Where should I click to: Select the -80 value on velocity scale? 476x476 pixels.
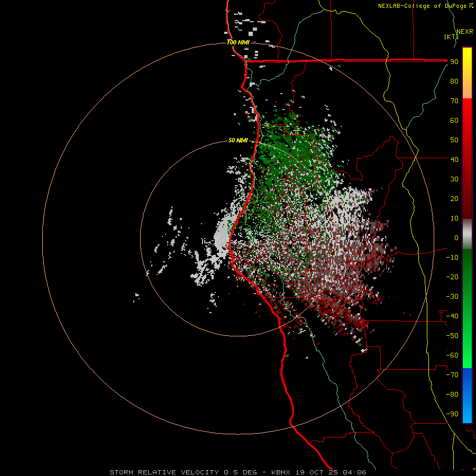pos(452,395)
